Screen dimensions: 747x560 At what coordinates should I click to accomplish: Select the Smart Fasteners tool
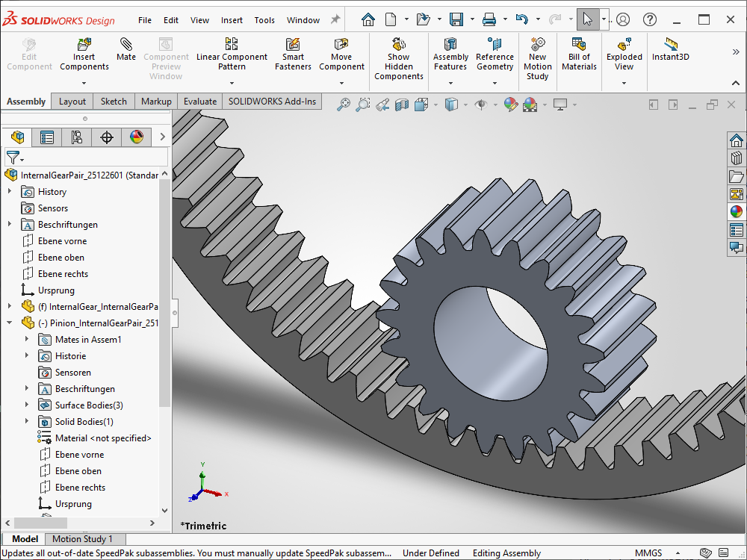pos(293,45)
